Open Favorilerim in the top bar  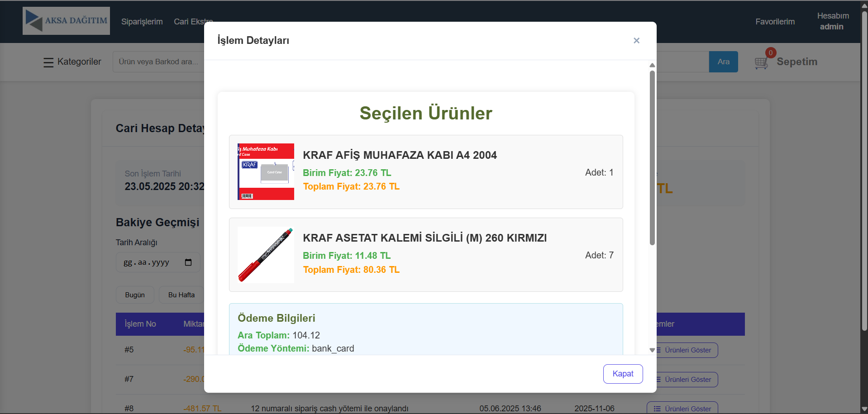point(775,22)
